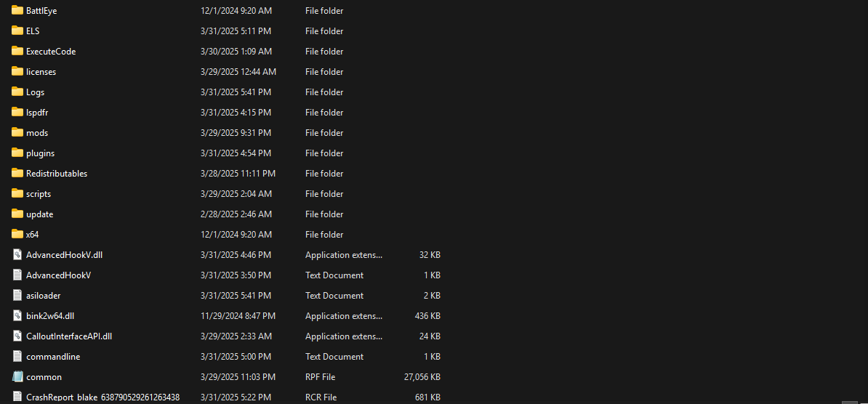Select the BattlEye folder icon
The width and height of the screenshot is (868, 404).
(18, 10)
